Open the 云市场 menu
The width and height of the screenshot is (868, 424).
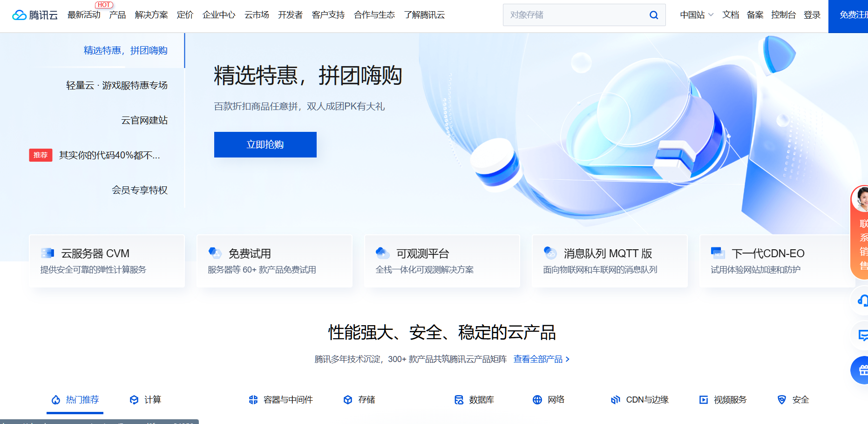pyautogui.click(x=257, y=15)
